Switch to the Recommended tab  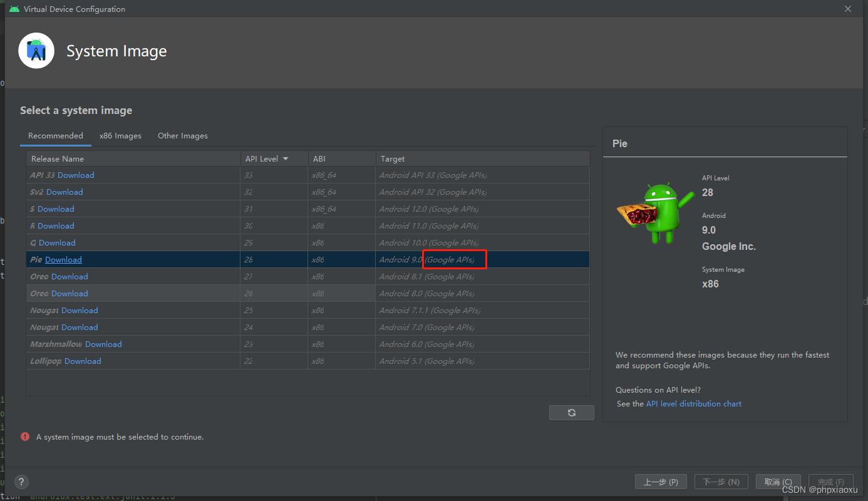coord(56,136)
